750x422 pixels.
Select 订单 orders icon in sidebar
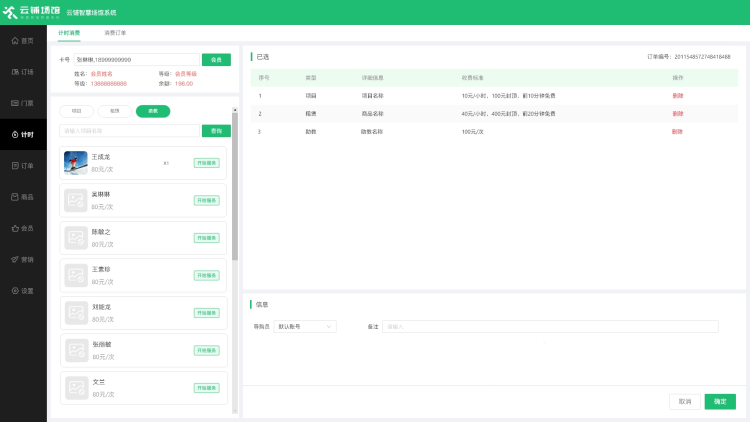coord(23,165)
